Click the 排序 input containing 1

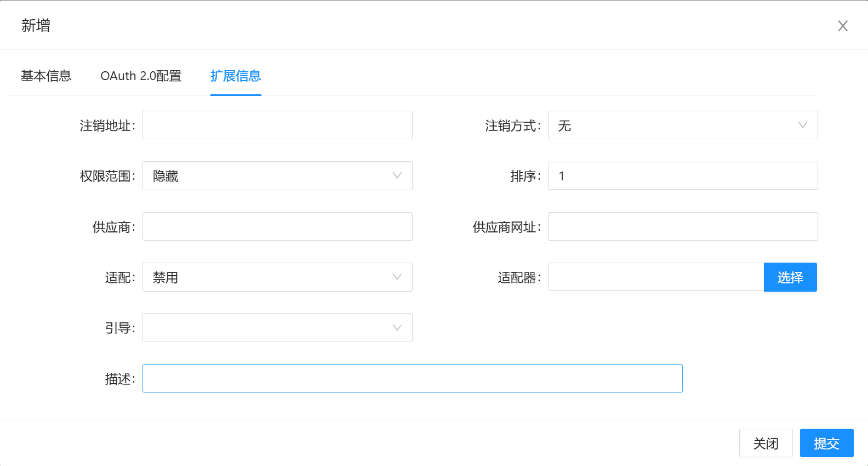click(x=683, y=175)
